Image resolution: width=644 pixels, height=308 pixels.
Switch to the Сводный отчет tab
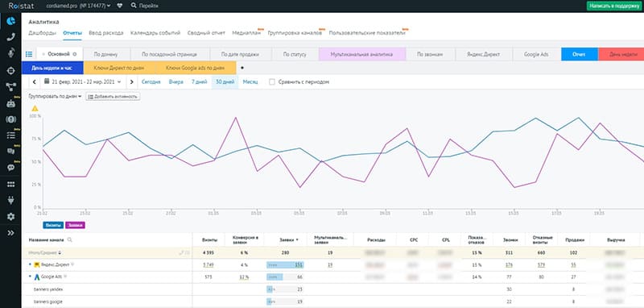click(x=206, y=33)
